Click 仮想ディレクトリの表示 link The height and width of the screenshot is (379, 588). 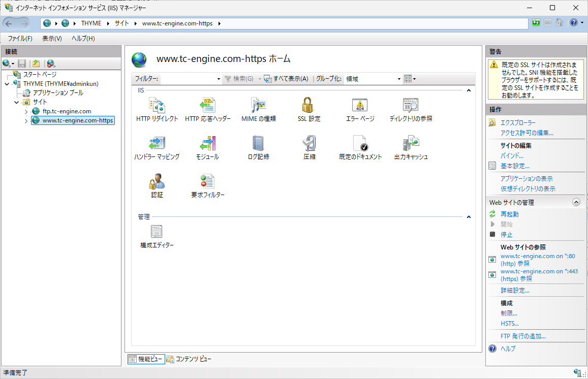tap(528, 188)
